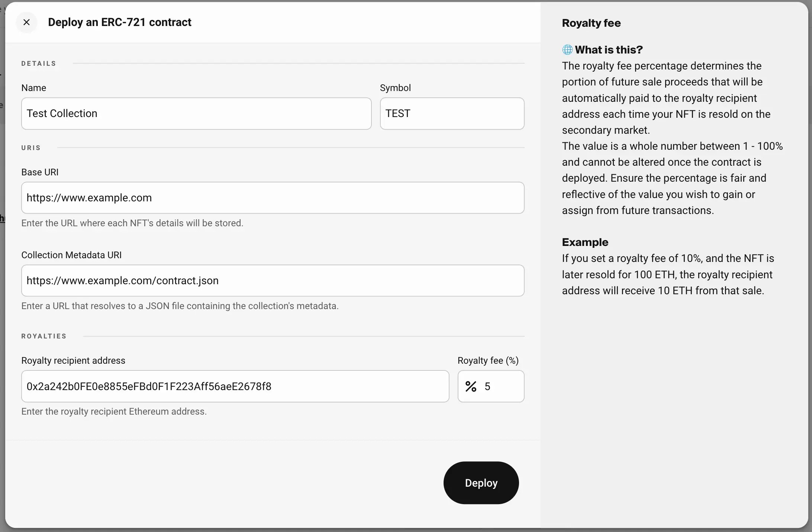Click the URIS section header
The image size is (812, 532).
pyautogui.click(x=31, y=147)
